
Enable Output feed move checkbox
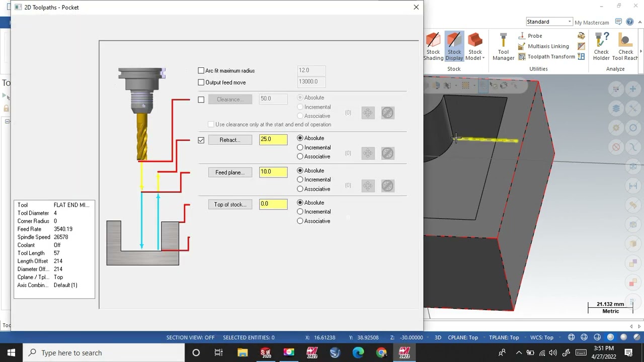click(201, 82)
